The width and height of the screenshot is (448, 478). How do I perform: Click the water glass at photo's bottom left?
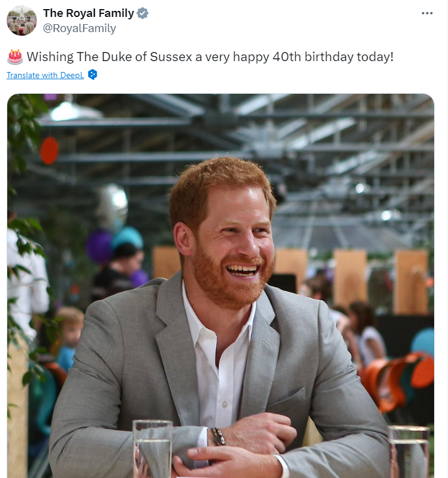(152, 447)
